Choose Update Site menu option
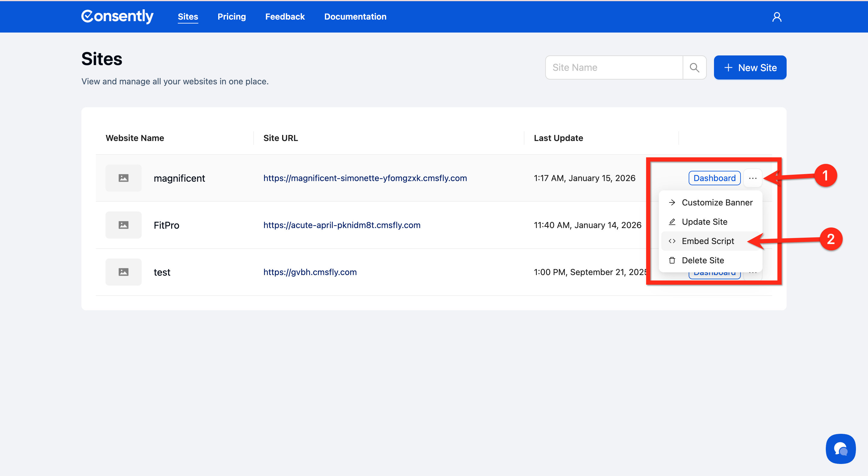This screenshot has width=868, height=476. tap(704, 222)
